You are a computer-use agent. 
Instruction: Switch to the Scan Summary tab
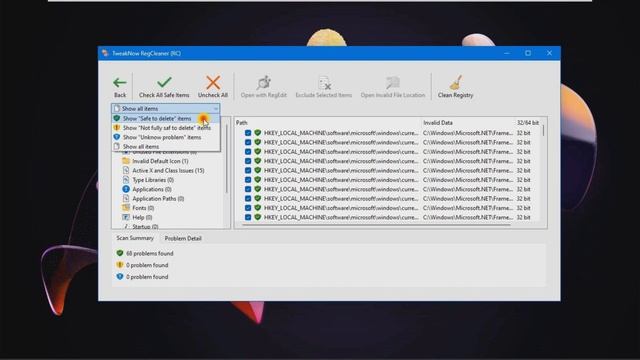(135, 238)
